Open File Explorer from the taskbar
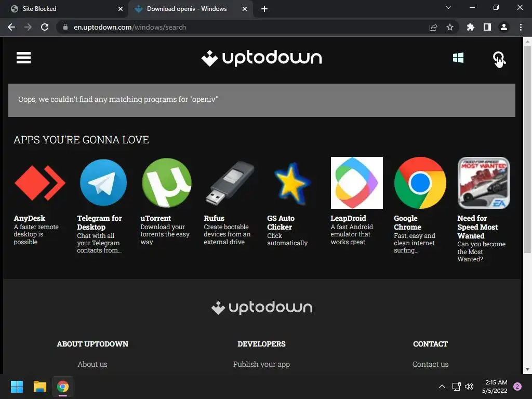 39,387
